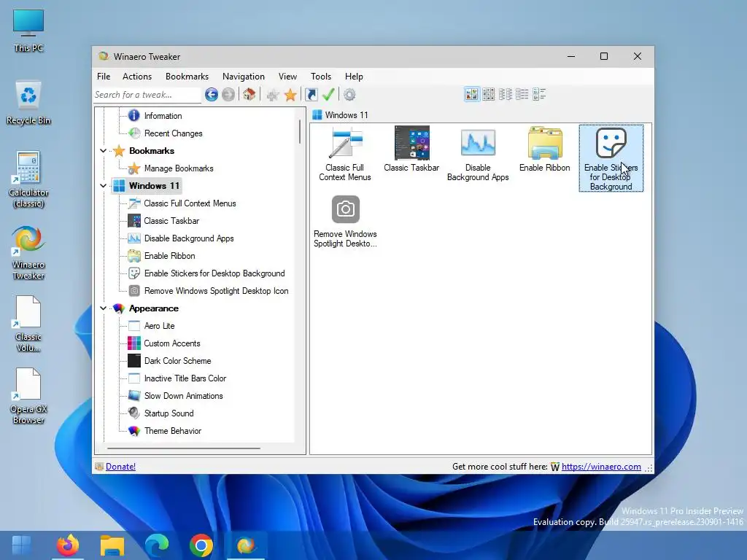
Task: Select Calculator (classic) desktop shortcut
Action: (28, 180)
